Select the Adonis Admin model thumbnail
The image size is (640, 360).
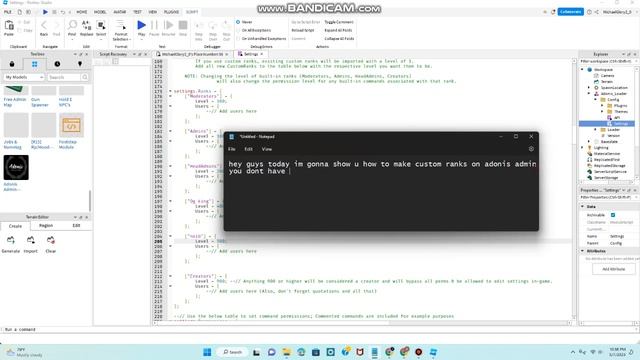tap(16, 167)
